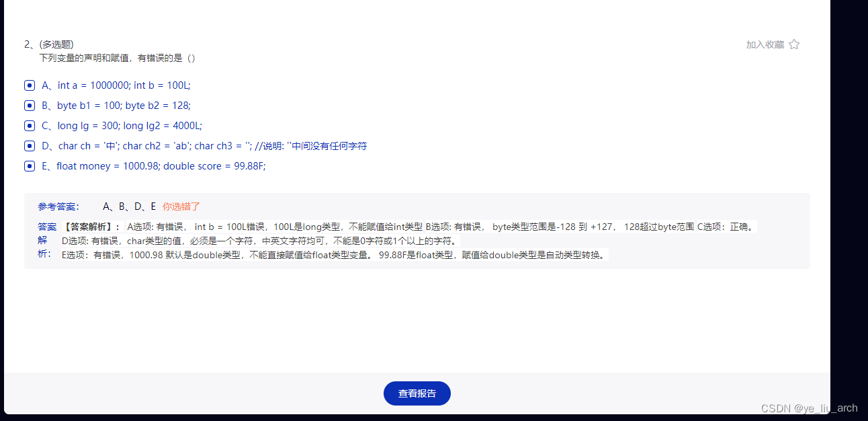Click the CSDN @ye_liu_arch watermark
Viewport: 868px width, 421px height.
[x=810, y=408]
